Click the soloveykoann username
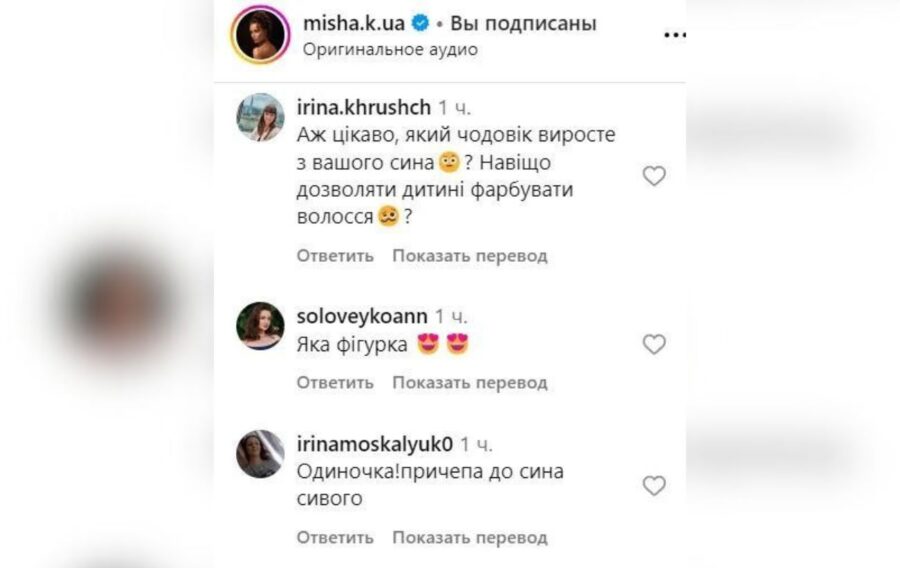 [x=362, y=316]
